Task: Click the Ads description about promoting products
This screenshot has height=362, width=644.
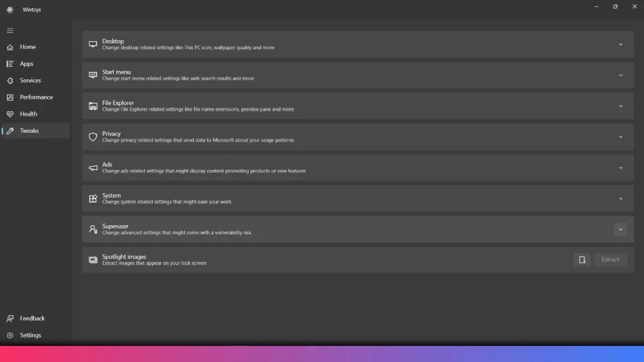Action: [x=204, y=171]
